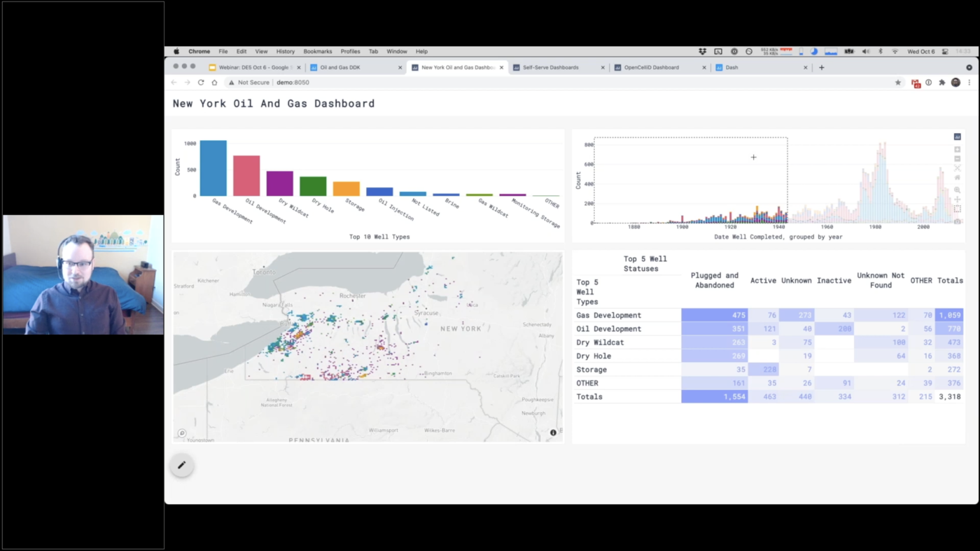Click Oil Development Inactive value 200
Viewport: 980px width, 551px height.
pos(834,329)
